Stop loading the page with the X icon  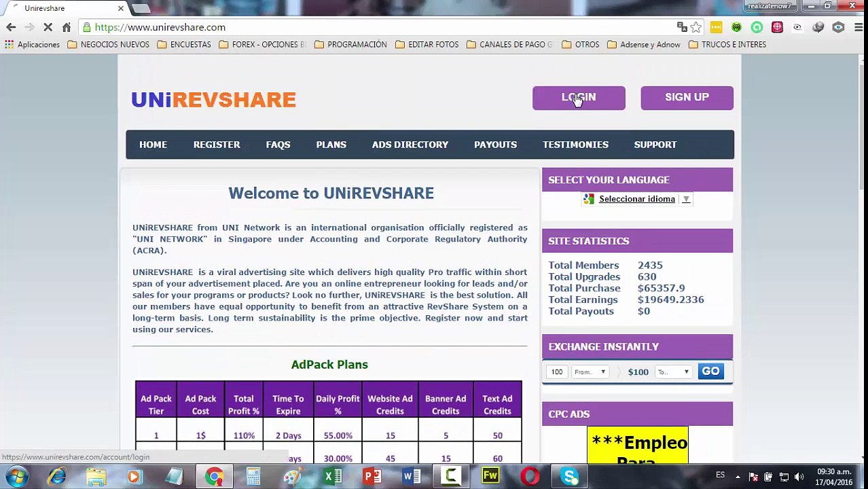pyautogui.click(x=48, y=27)
